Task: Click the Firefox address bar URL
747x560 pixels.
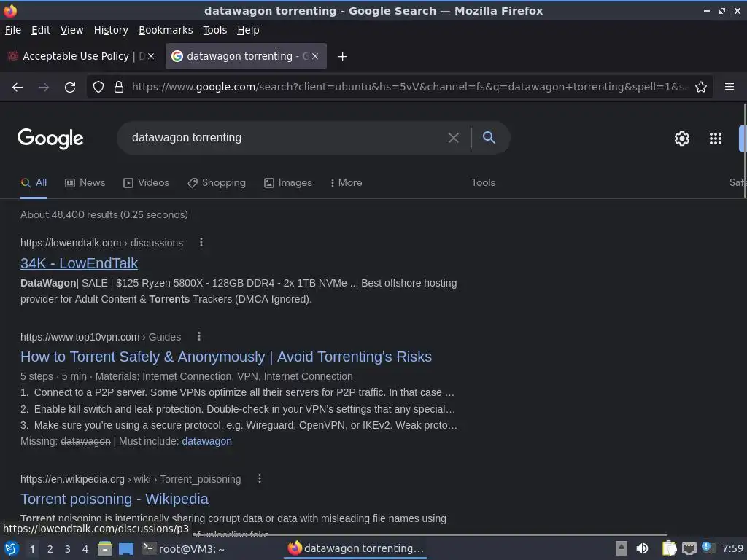Action: [410, 87]
